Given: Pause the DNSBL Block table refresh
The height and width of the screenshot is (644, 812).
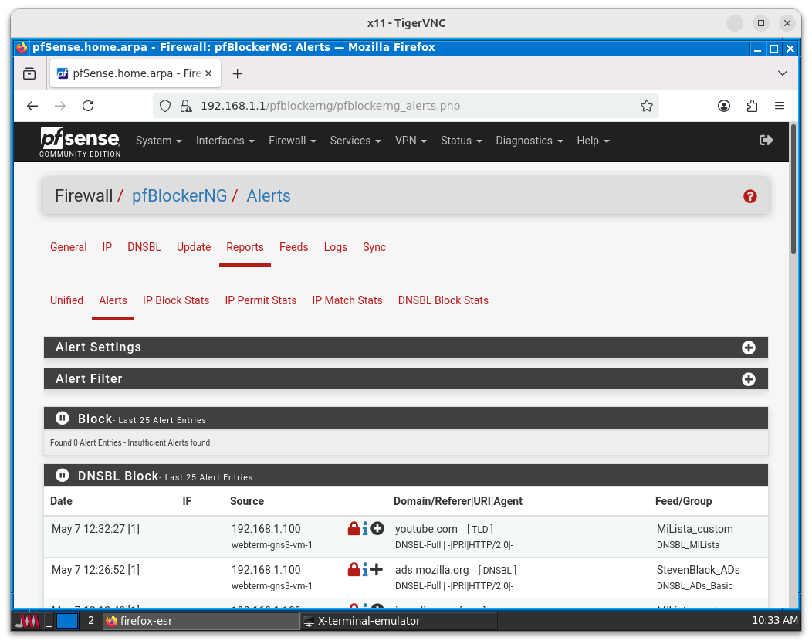Looking at the screenshot, I should [63, 475].
